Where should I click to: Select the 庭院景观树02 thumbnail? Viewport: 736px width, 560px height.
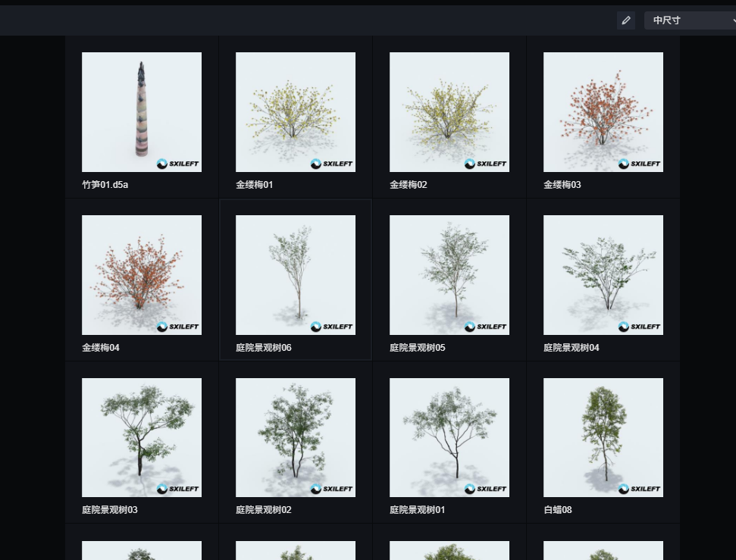point(296,437)
